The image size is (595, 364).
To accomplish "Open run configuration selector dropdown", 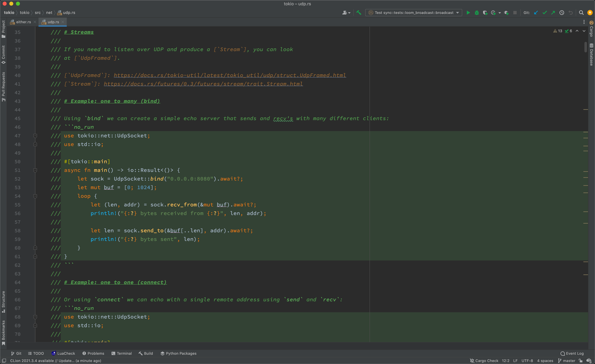I will (414, 13).
